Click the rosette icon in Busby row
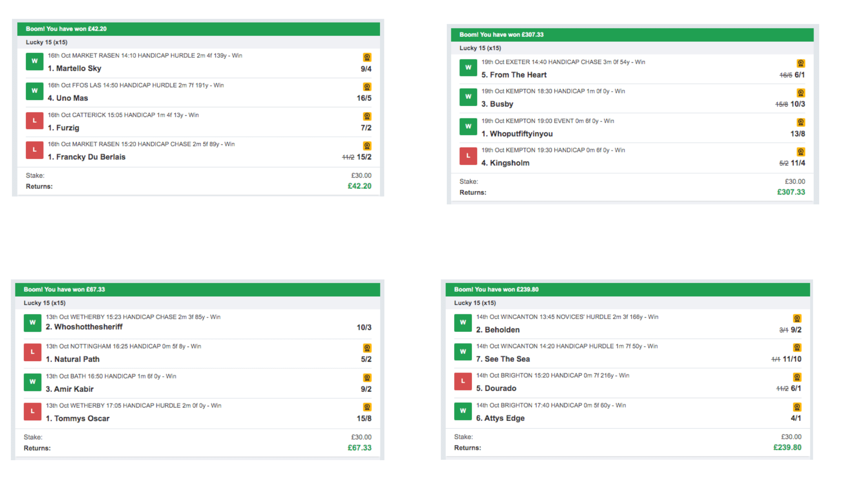This screenshot has width=868, height=488. pyautogui.click(x=801, y=93)
